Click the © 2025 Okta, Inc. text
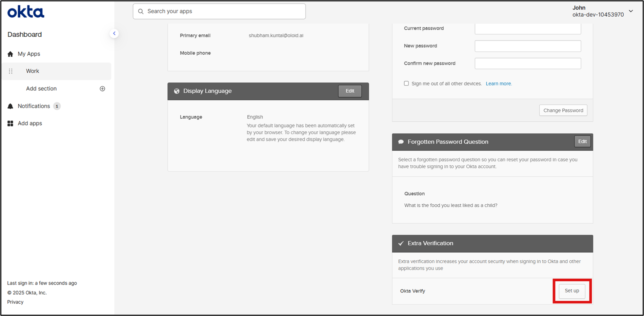644x316 pixels. [x=27, y=293]
